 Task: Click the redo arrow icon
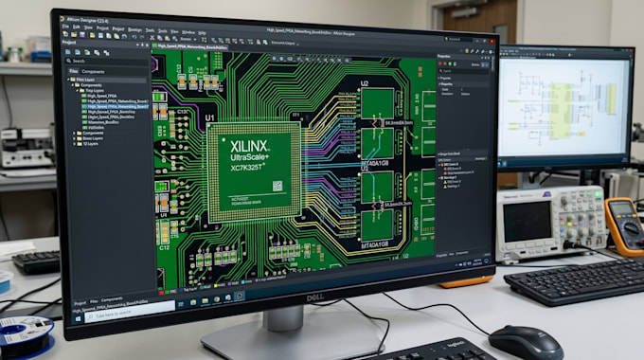pos(142,37)
